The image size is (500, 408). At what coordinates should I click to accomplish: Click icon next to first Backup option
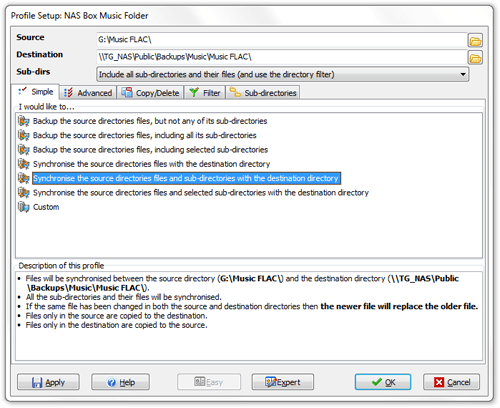(24, 121)
